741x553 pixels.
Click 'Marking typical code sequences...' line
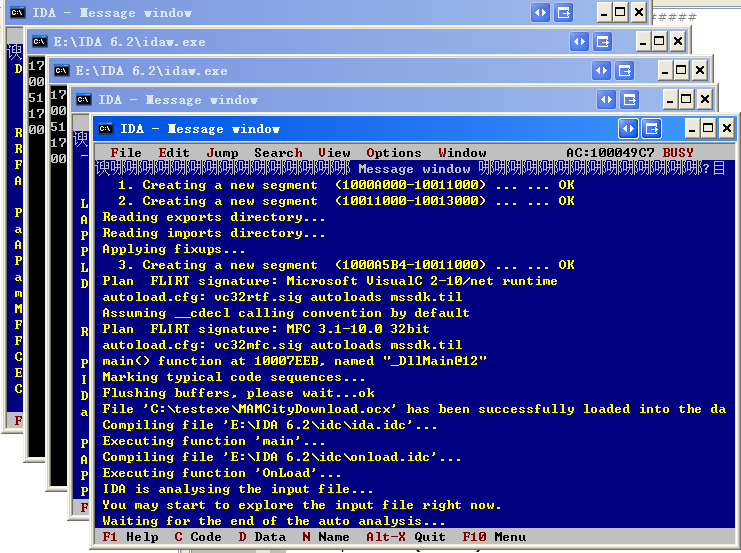233,377
